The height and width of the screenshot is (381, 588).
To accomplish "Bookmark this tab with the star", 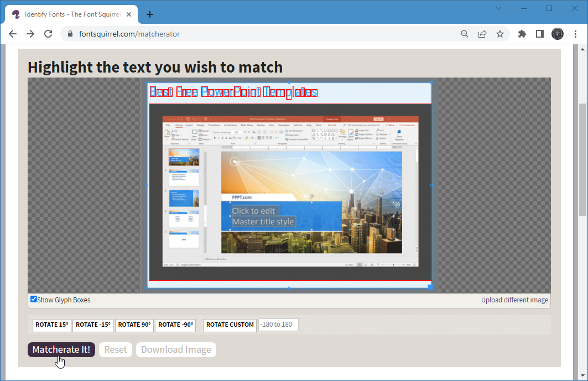I will (x=500, y=34).
